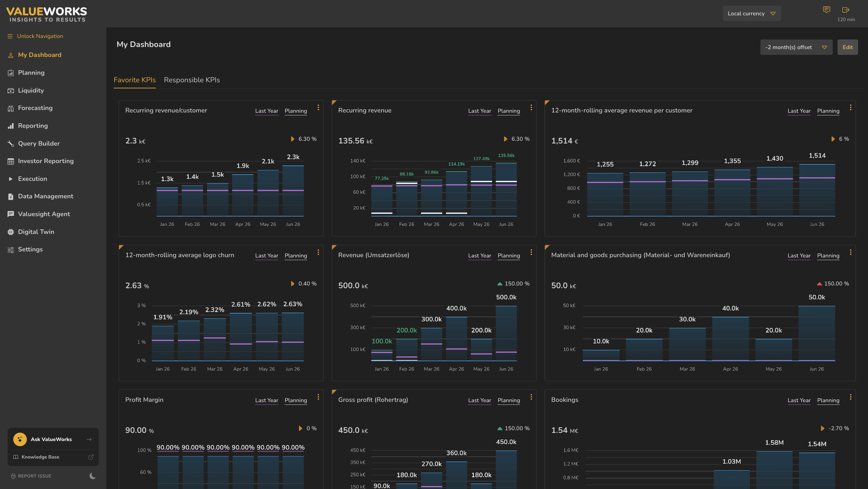Open the Knowledge Base link
Screen dimensions: 868x489
point(40,457)
